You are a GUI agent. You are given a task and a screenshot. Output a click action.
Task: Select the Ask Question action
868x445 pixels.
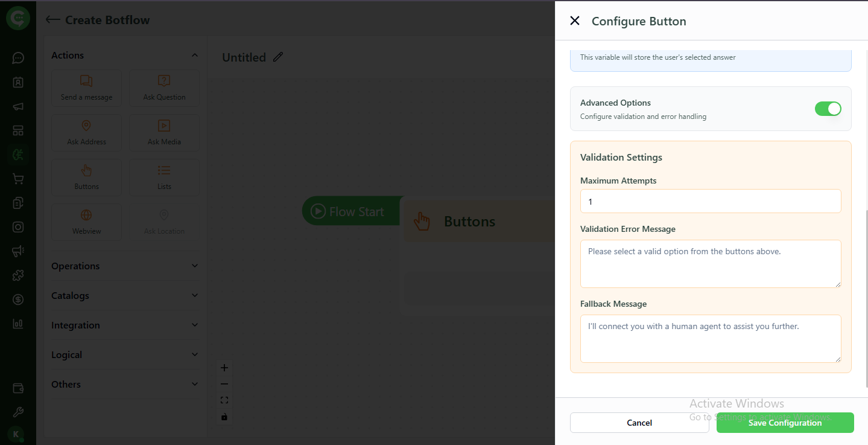click(163, 88)
